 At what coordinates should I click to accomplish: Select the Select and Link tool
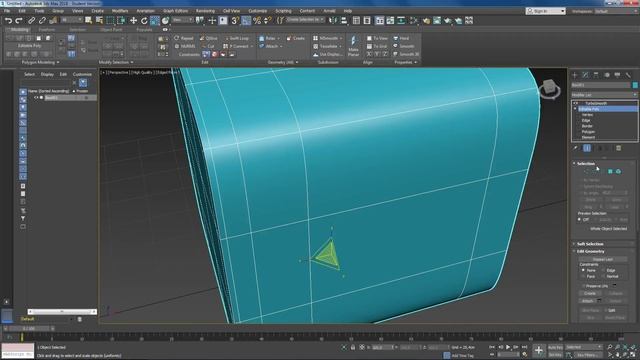pos(31,20)
